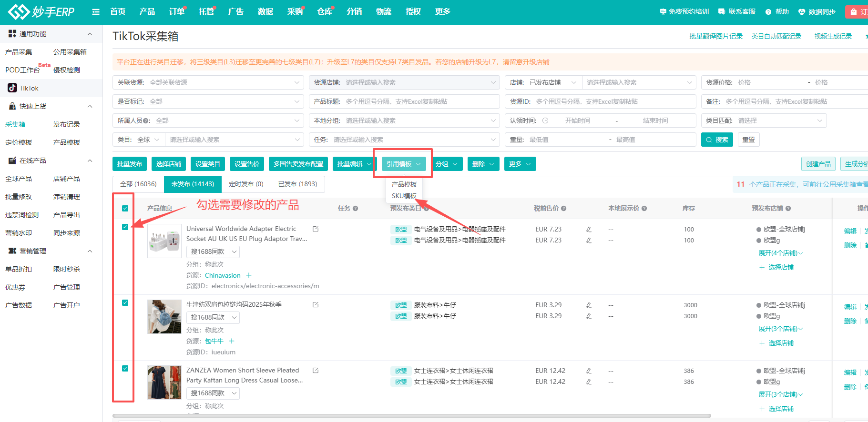The width and height of the screenshot is (868, 422).
Task: Open the 关联货源 dropdown filter
Action: (208, 82)
